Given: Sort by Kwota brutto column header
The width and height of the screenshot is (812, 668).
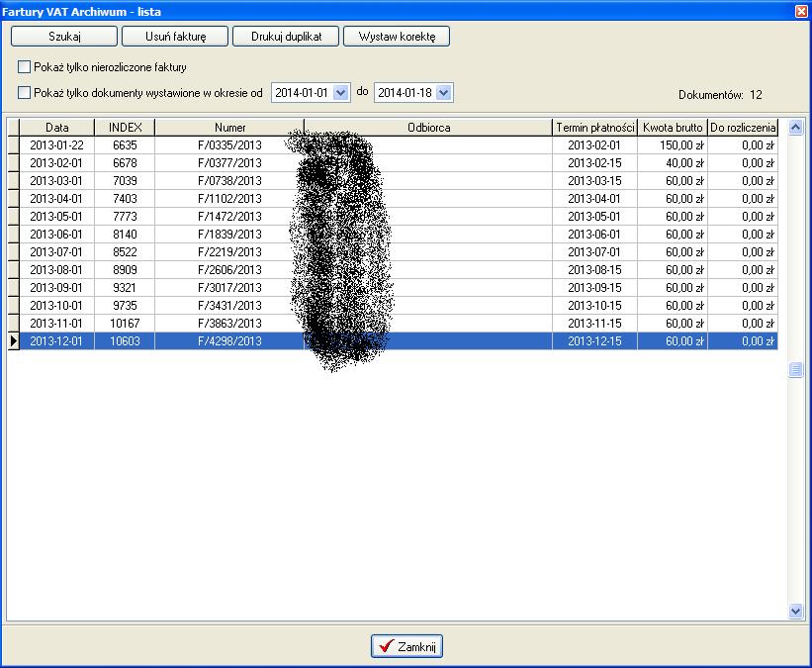Looking at the screenshot, I should click(x=672, y=128).
